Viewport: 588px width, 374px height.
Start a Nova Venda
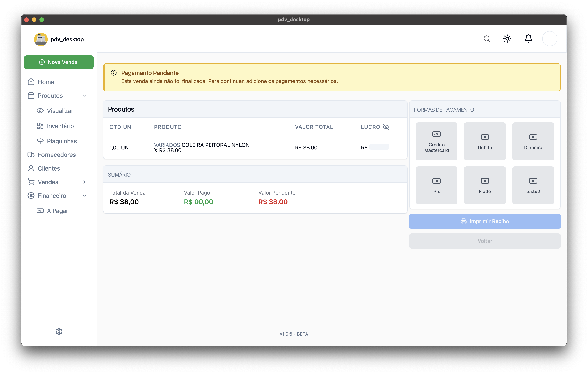pyautogui.click(x=59, y=62)
